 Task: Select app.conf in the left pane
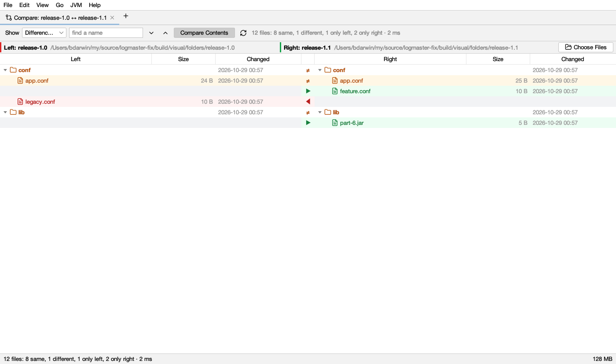[x=37, y=80]
